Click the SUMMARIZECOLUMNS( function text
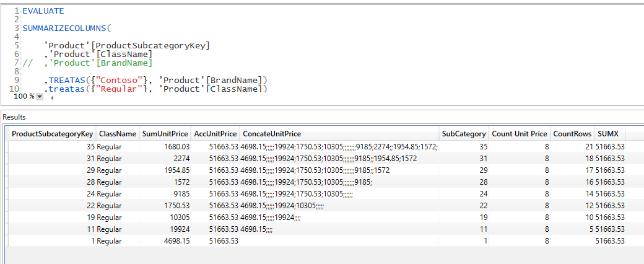This screenshot has width=644, height=264. pyautogui.click(x=67, y=29)
